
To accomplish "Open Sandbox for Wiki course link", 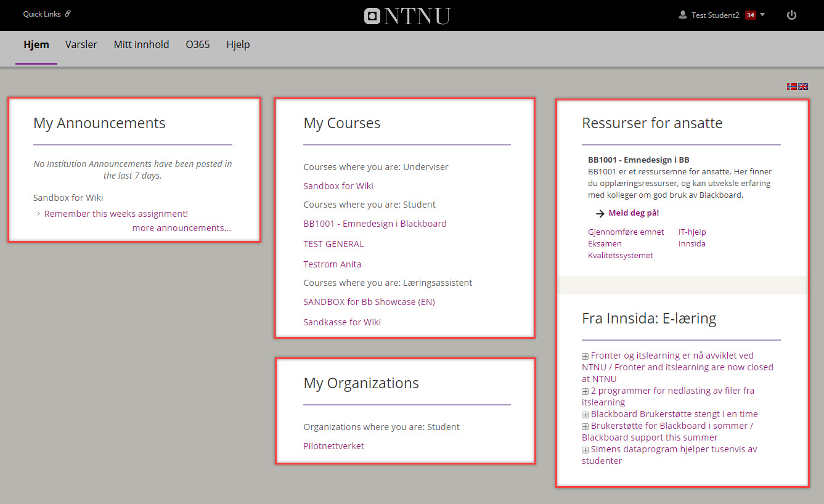I will pyautogui.click(x=338, y=186).
